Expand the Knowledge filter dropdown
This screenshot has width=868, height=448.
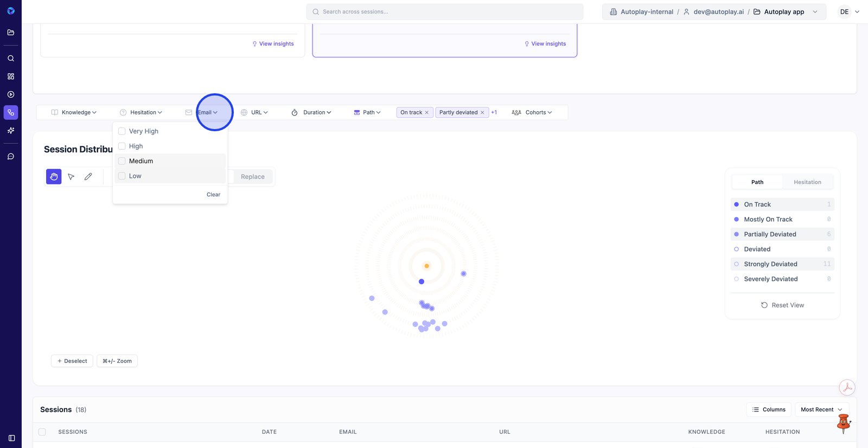(x=74, y=113)
